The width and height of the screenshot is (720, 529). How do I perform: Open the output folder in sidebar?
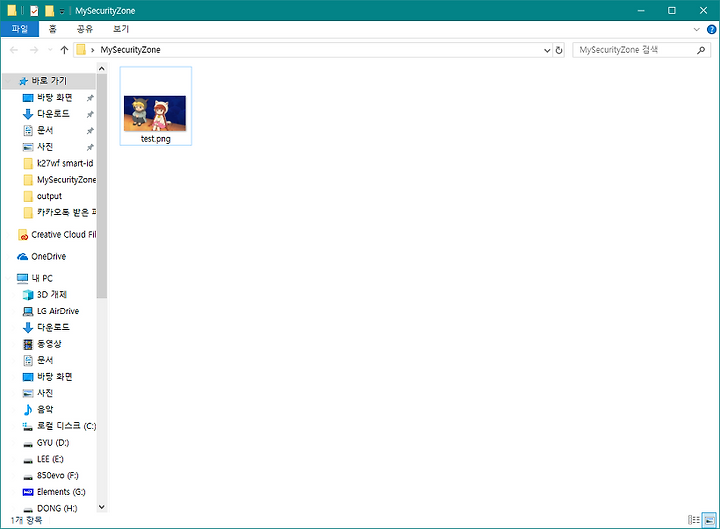49,196
